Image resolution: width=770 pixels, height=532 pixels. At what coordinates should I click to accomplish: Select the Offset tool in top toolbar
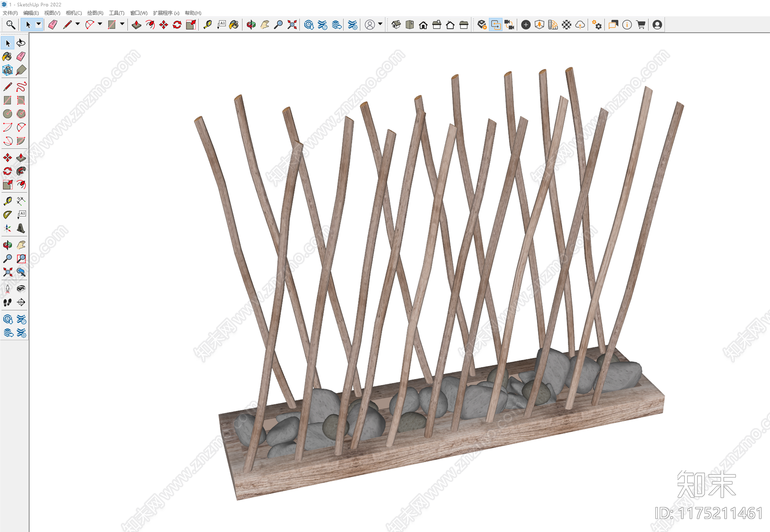[150, 25]
